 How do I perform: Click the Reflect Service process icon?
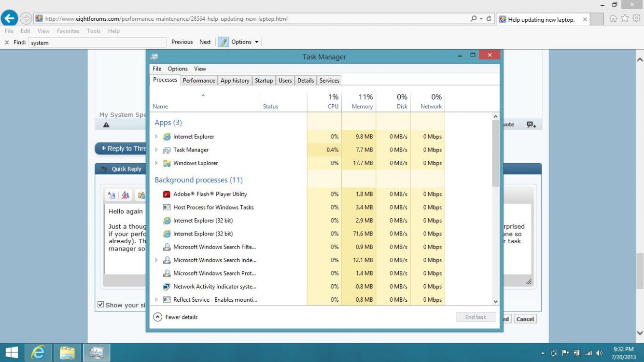[x=167, y=300]
